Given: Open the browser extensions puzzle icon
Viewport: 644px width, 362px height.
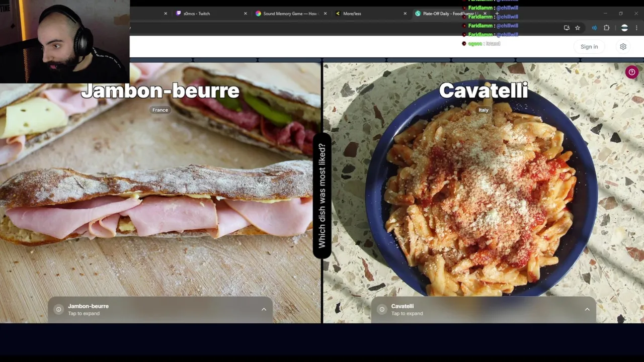Looking at the screenshot, I should click(x=606, y=28).
